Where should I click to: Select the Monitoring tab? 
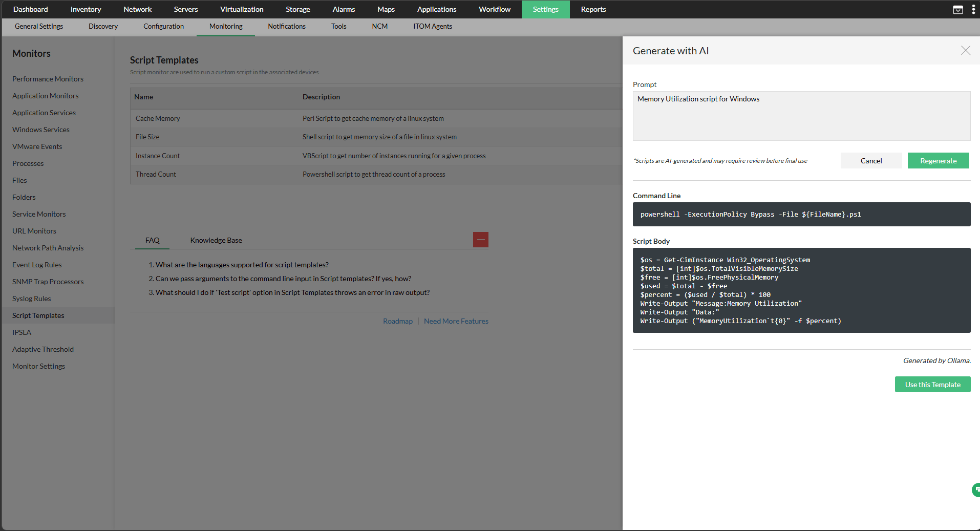[x=226, y=26]
